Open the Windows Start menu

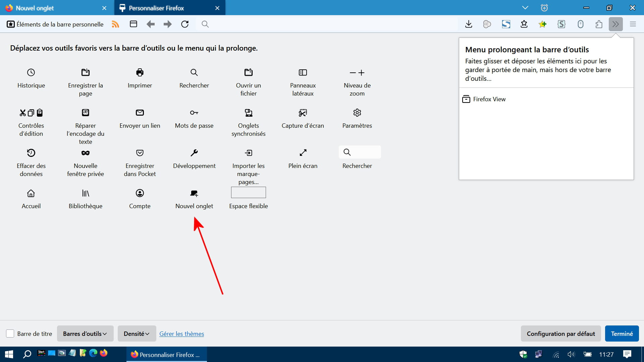coord(9,354)
